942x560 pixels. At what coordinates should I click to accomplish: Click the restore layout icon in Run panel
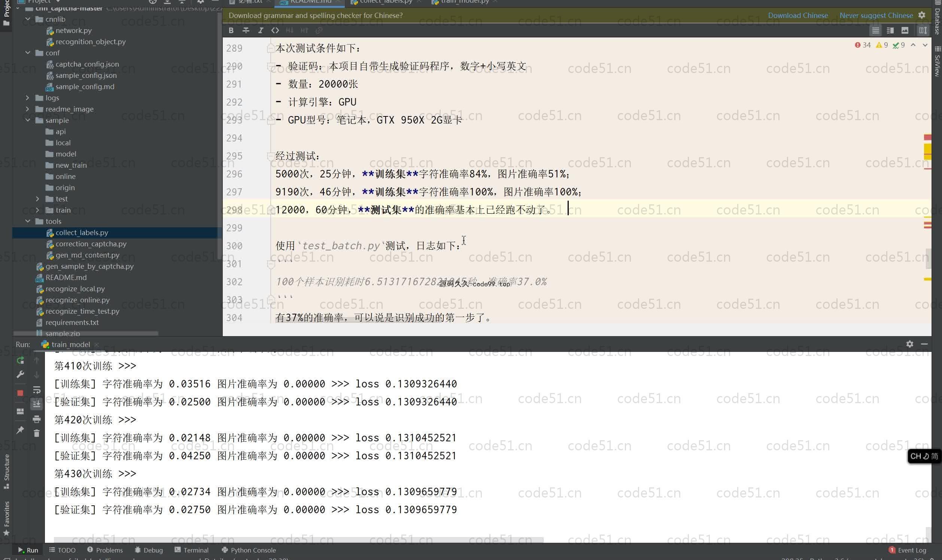pyautogui.click(x=20, y=411)
